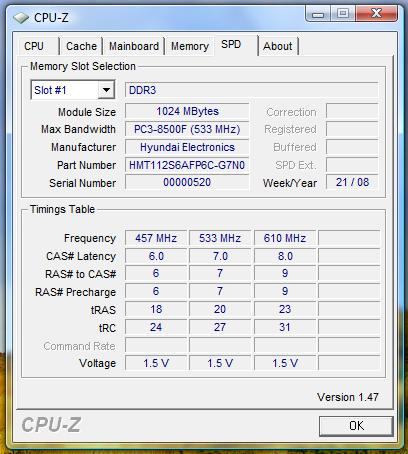Click the 533 MHz frequency cell

click(x=220, y=238)
